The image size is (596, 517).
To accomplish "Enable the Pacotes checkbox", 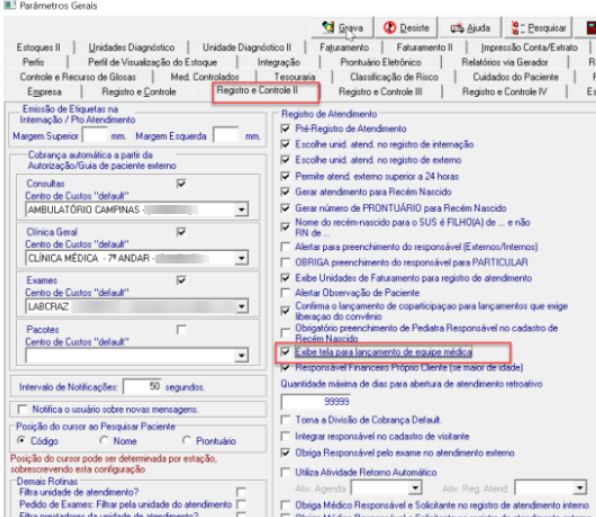I will tap(181, 329).
